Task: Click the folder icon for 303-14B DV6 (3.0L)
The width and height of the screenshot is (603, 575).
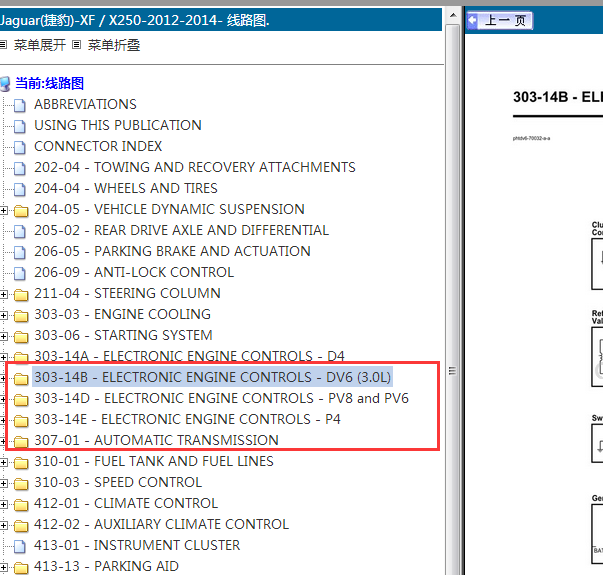Action: [x=21, y=378]
